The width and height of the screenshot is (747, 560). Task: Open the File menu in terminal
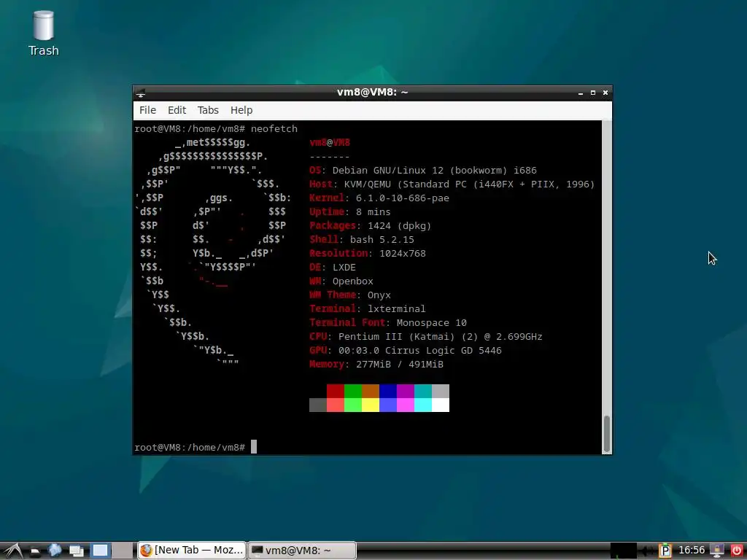147,110
